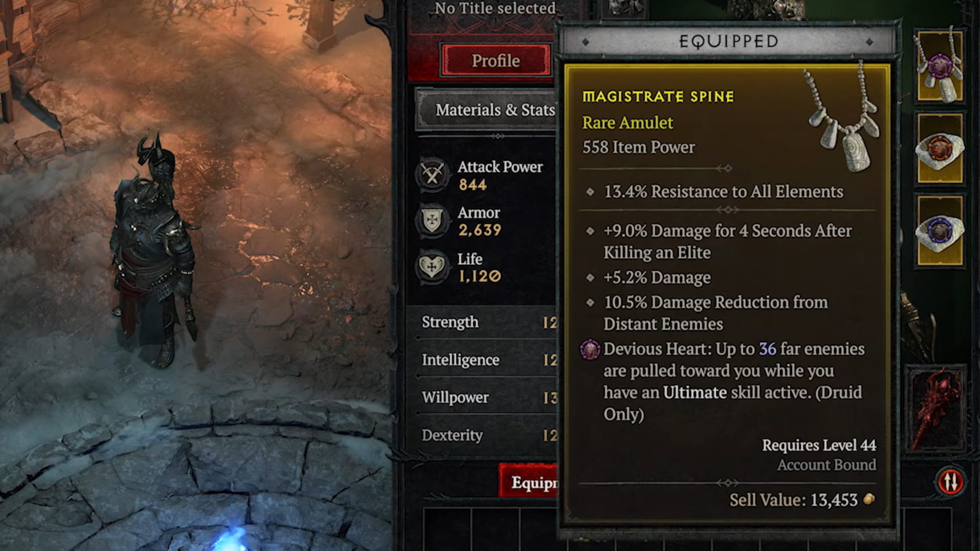Click the Devious Heart socket icon
The width and height of the screenshot is (980, 551).
pyautogui.click(x=590, y=349)
